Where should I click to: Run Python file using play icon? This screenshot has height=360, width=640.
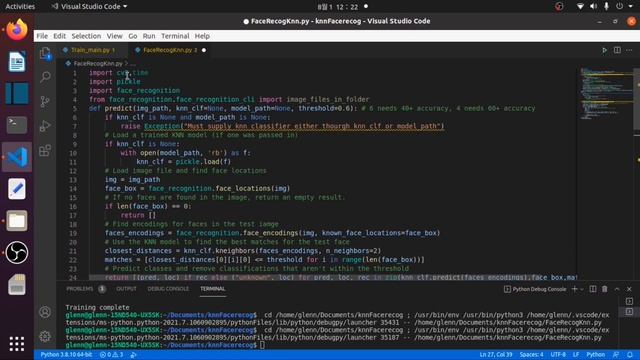point(604,50)
